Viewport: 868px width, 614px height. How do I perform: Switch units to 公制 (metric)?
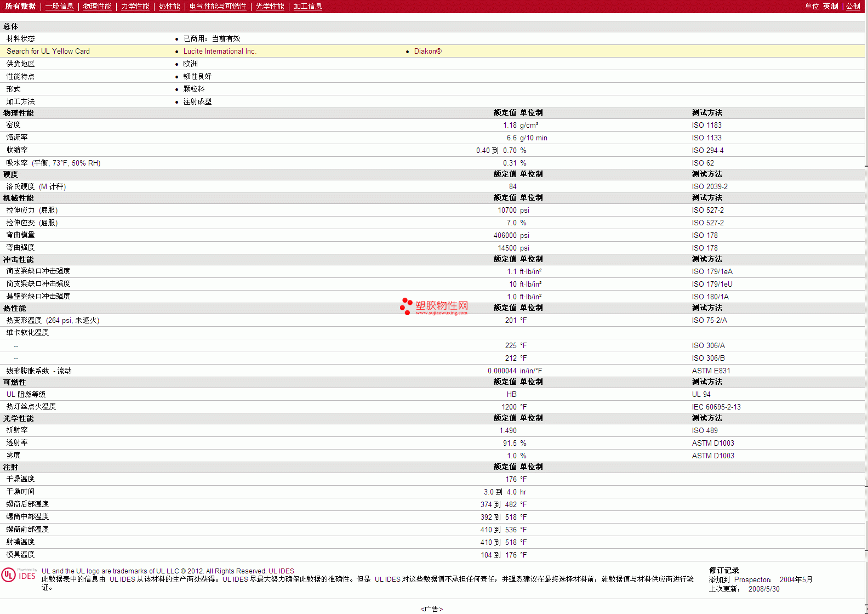(853, 6)
